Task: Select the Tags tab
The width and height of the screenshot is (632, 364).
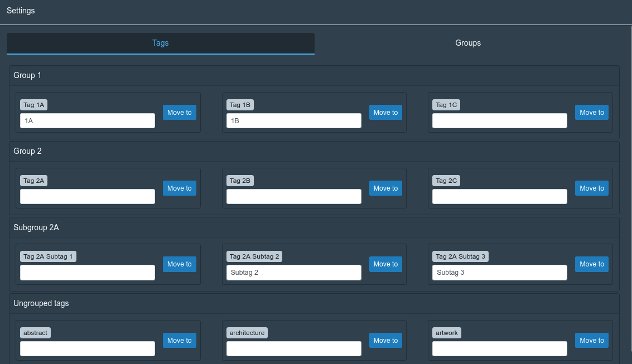Action: click(x=160, y=43)
